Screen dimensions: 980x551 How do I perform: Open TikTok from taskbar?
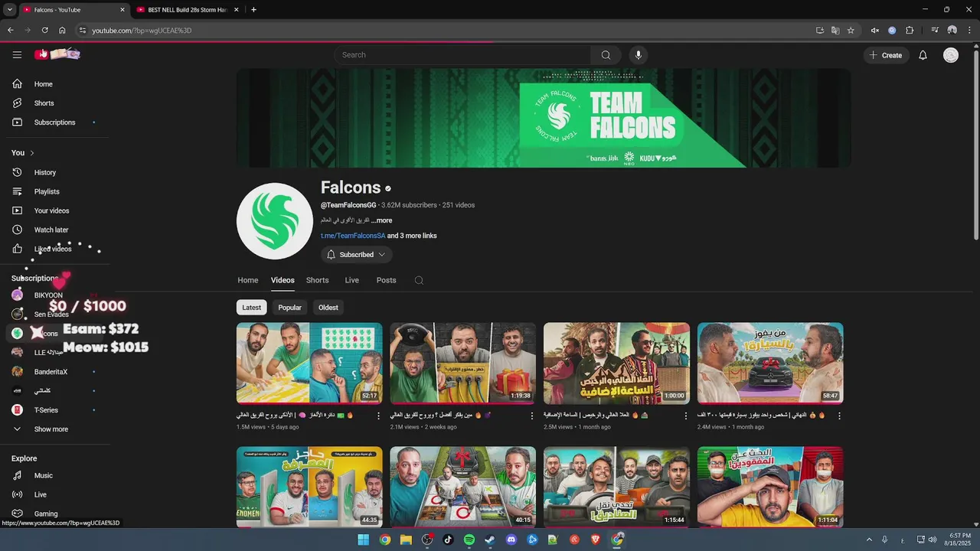click(x=448, y=540)
